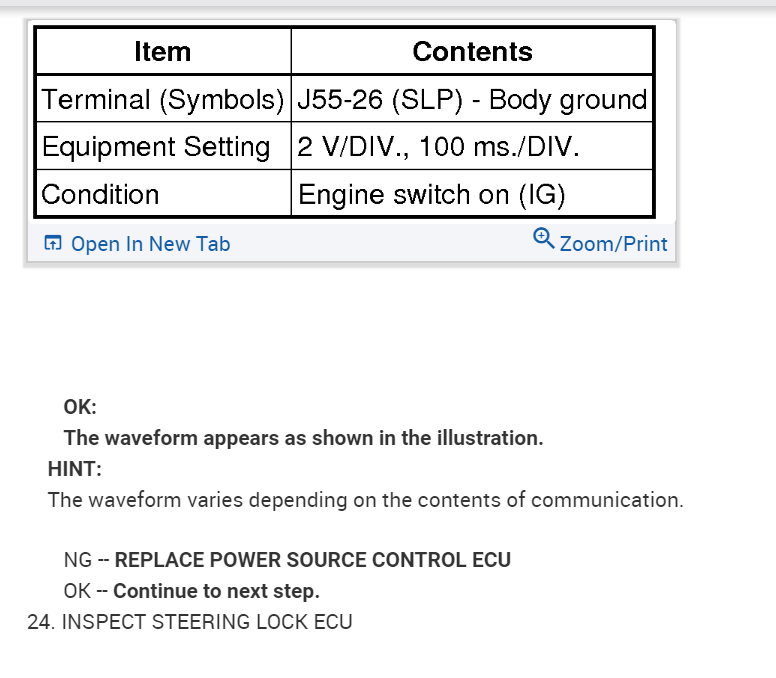Click the 2 V/DIV., 100 ms./DIV. cell

coord(439,147)
